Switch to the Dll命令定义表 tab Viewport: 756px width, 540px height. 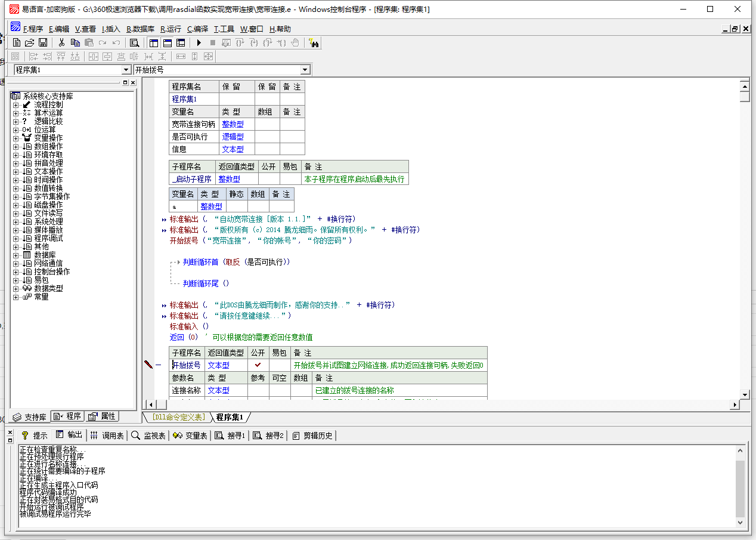click(x=178, y=416)
